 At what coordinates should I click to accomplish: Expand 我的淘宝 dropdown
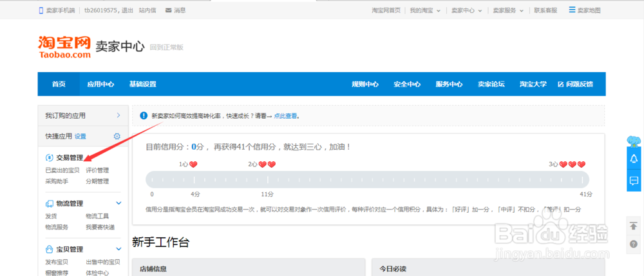[x=439, y=11]
